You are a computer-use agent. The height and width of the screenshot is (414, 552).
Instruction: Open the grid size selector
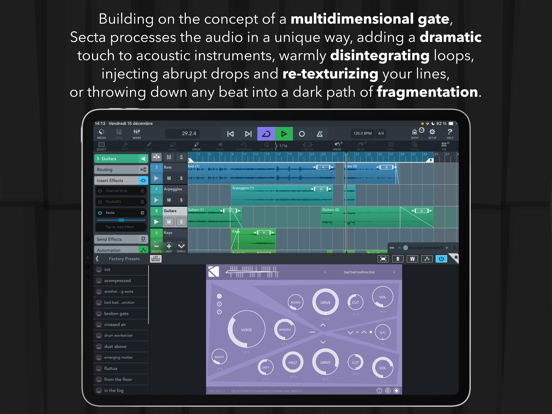pos(444,146)
